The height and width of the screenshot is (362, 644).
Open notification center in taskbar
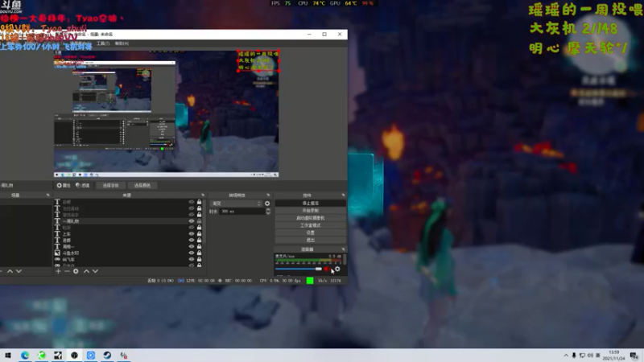(x=634, y=356)
